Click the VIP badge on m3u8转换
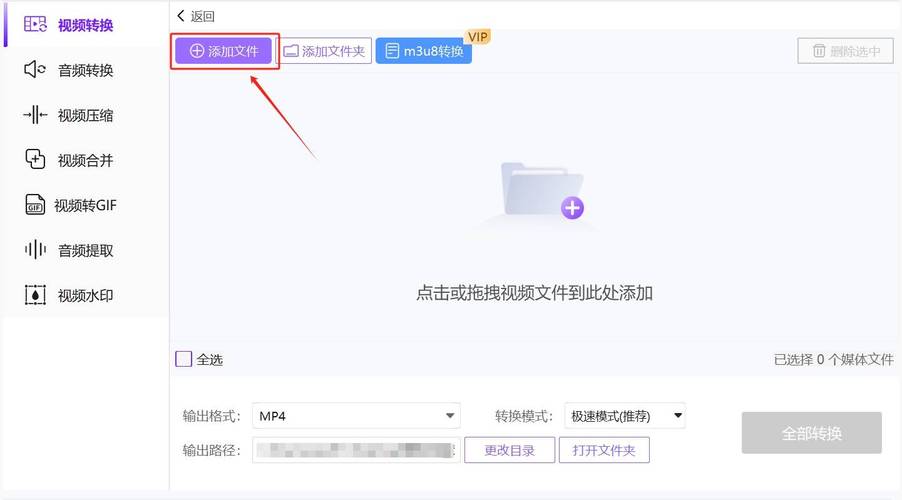The width and height of the screenshot is (902, 500). point(477,37)
